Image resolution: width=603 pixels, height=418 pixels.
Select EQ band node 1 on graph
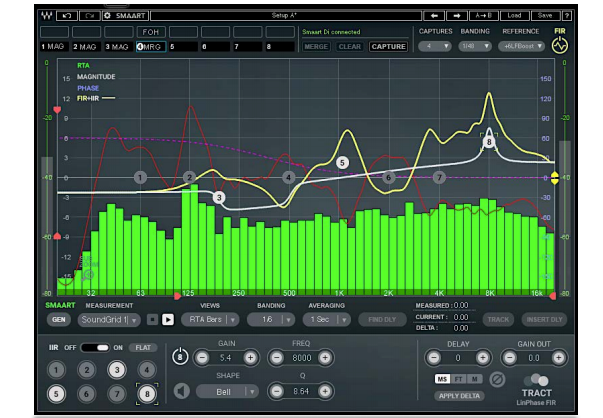pyautogui.click(x=140, y=177)
